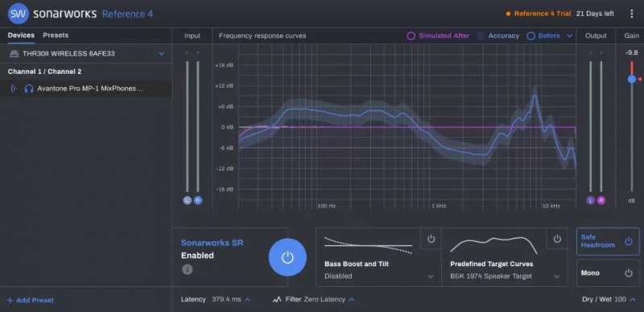Expand the Latency 379.4 ms chevron
This screenshot has height=312, width=644.
(x=248, y=300)
